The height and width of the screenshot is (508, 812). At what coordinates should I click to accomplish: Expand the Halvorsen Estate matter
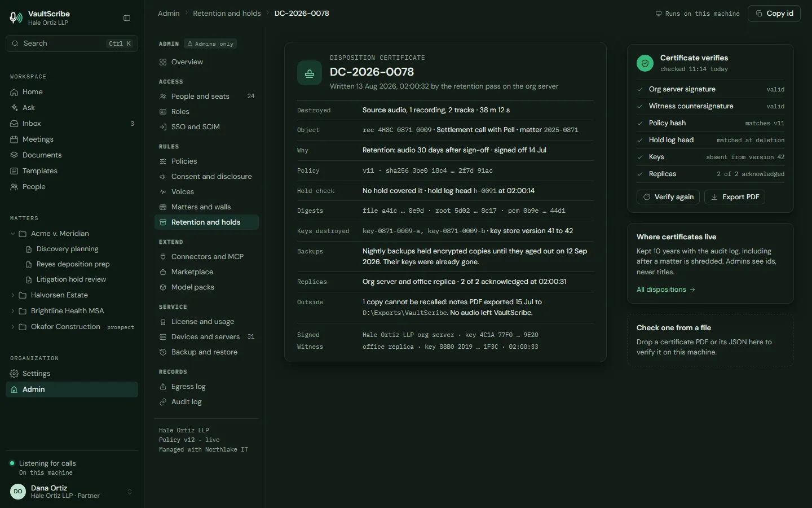13,295
